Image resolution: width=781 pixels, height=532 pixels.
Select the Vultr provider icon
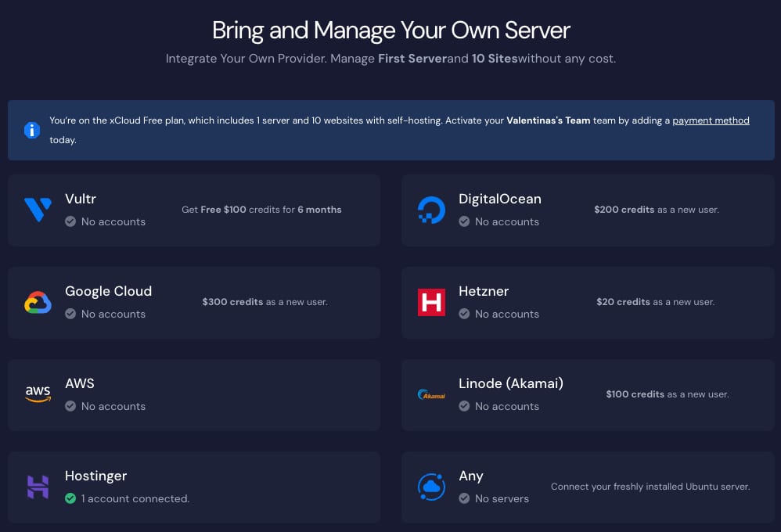pos(39,210)
